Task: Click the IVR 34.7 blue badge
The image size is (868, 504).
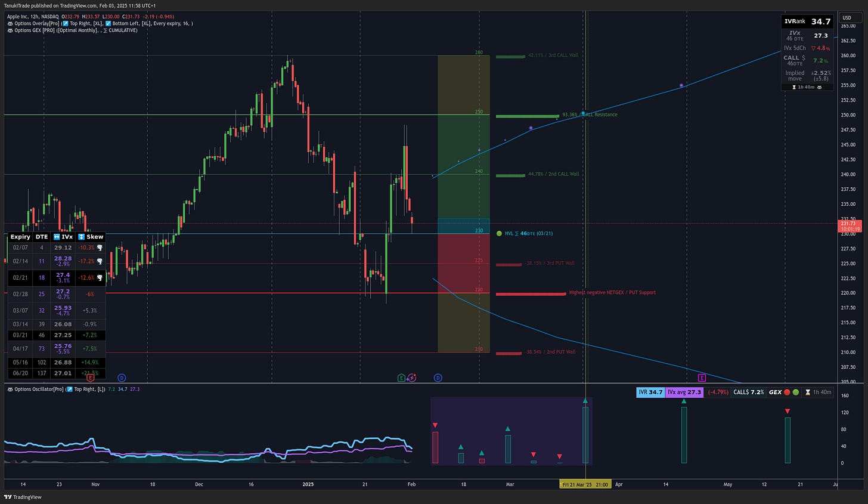Action: pos(650,392)
